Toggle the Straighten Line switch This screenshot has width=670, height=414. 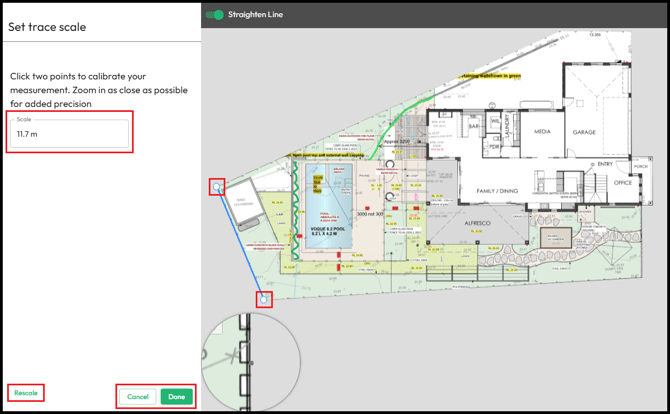coord(214,15)
